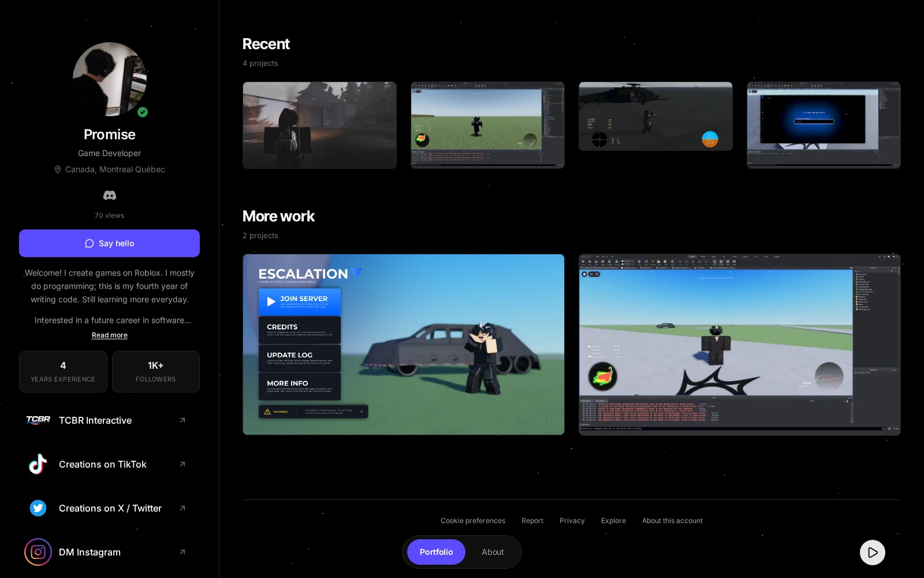Click the location pin icon
The width and height of the screenshot is (924, 578).
coord(58,169)
